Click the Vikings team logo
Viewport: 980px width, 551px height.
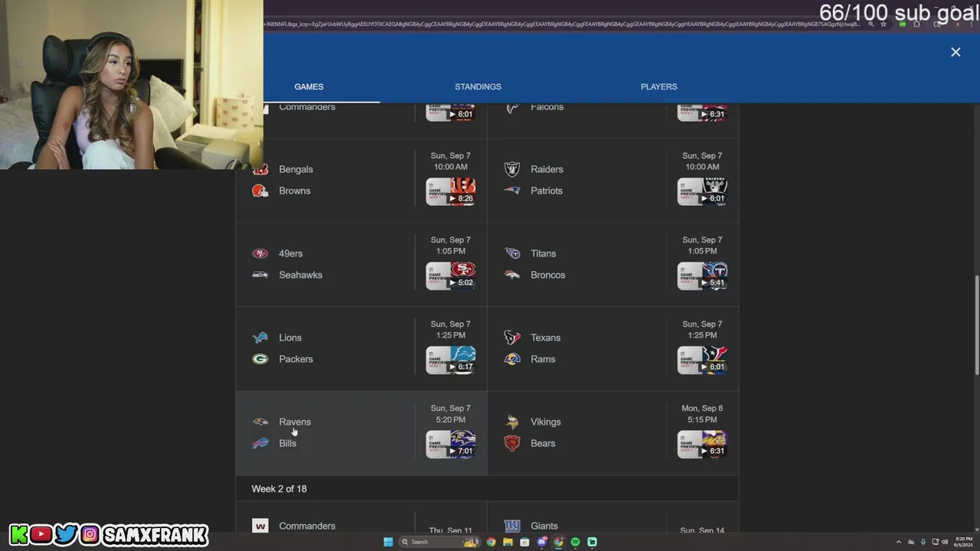point(512,422)
